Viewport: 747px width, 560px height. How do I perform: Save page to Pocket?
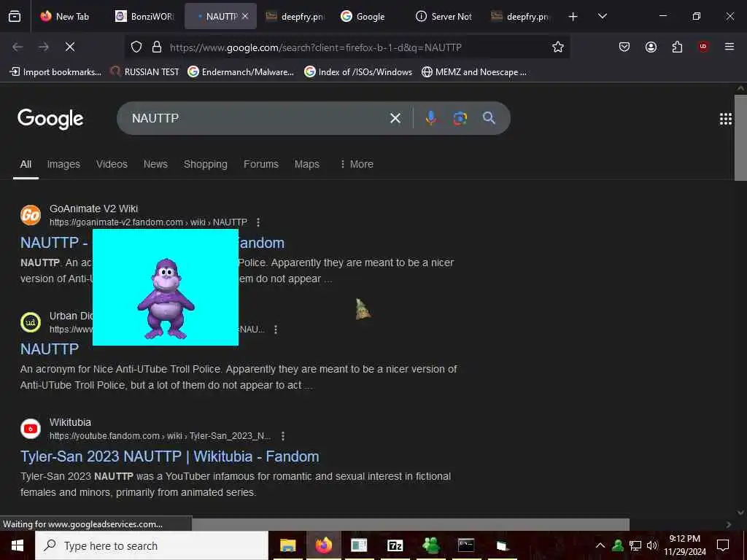tap(624, 47)
